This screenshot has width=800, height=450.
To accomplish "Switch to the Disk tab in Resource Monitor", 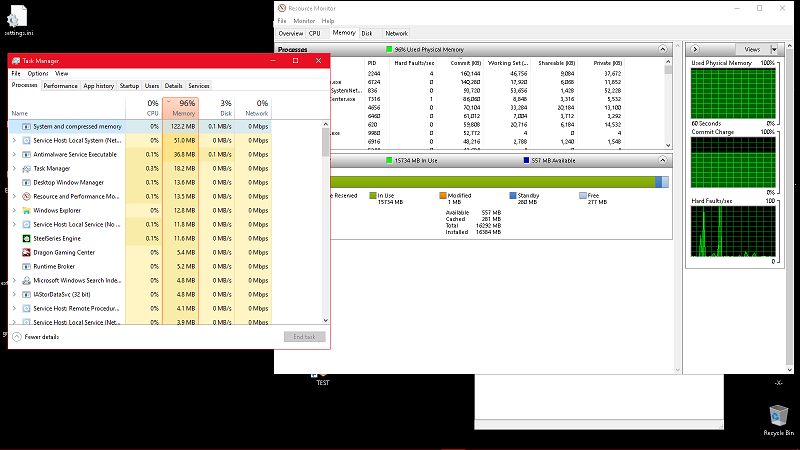I will [x=367, y=33].
